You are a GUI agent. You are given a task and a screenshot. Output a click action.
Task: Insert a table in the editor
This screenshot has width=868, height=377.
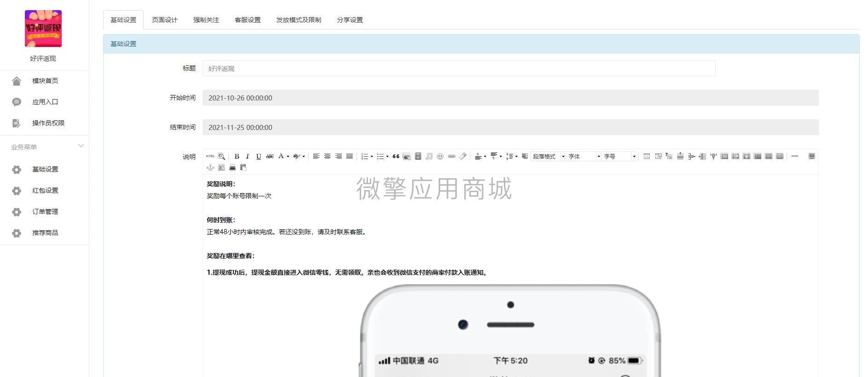647,156
